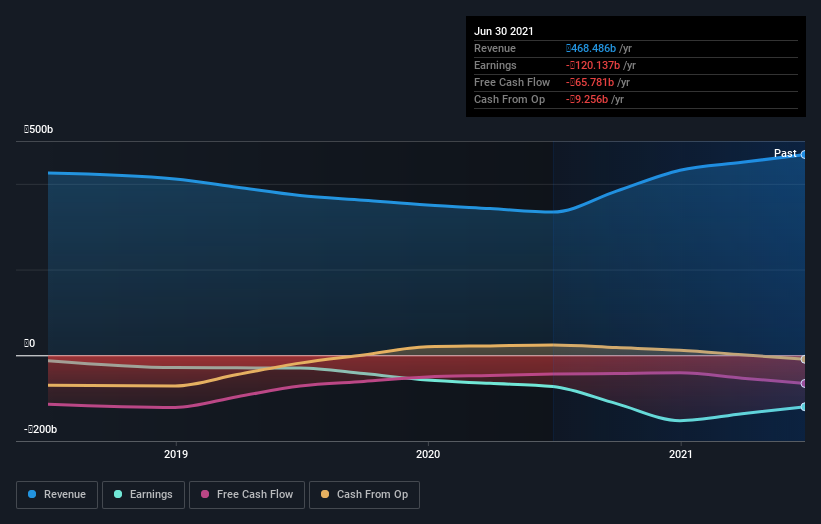Click the Earnings row label in tooltip
821x524 pixels.
[495, 65]
